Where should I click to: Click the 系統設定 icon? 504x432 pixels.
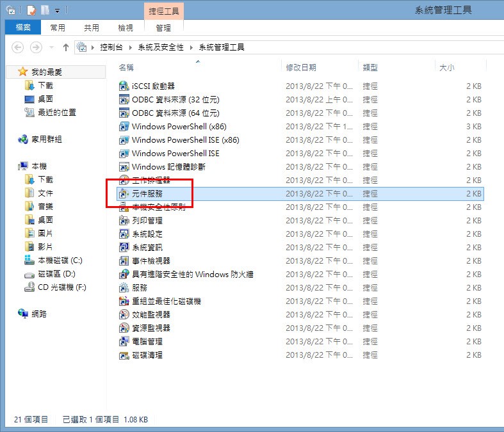pyautogui.click(x=124, y=234)
